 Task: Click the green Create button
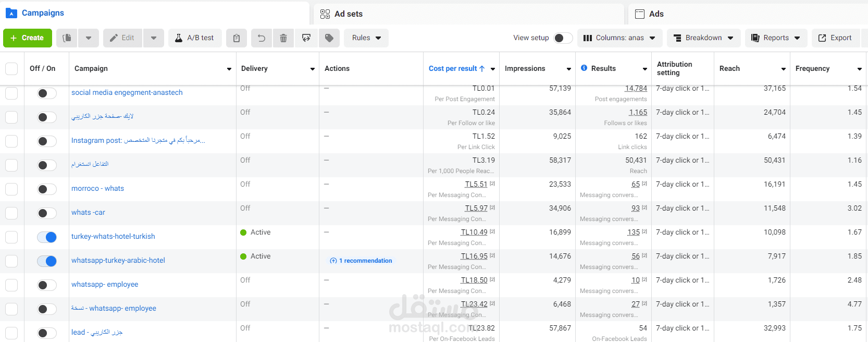[x=28, y=38]
